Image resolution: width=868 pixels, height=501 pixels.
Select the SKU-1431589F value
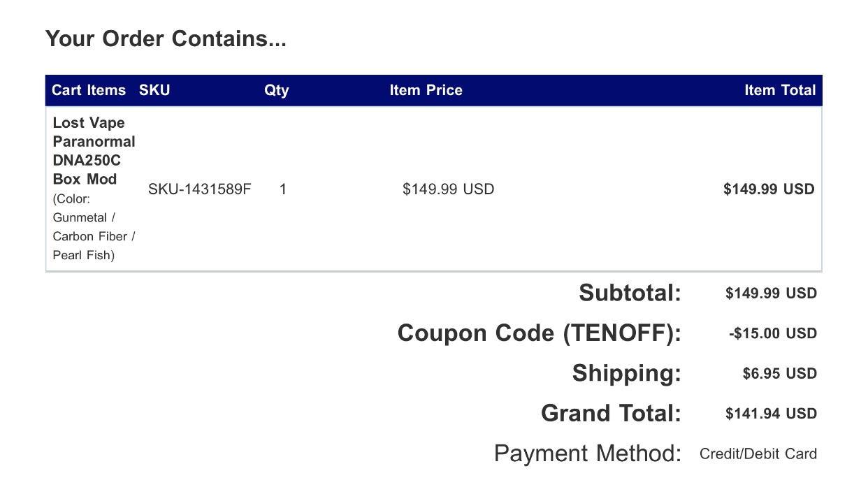point(199,189)
